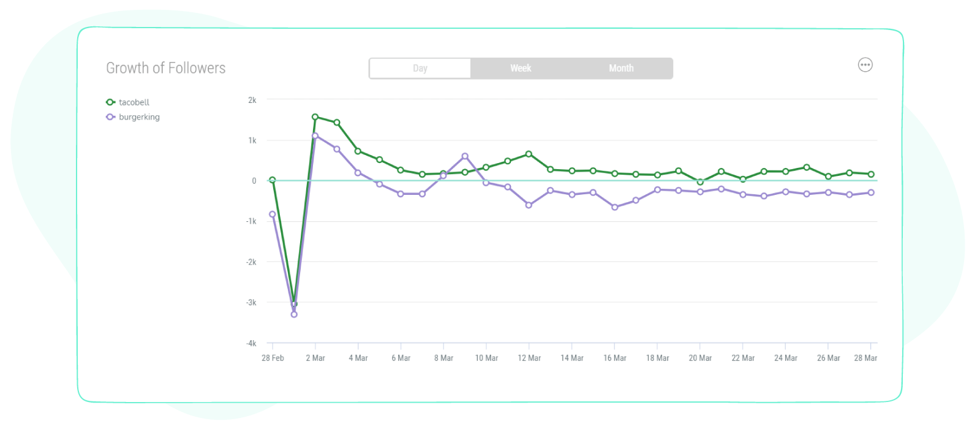This screenshot has height=429, width=980.
Task: Click the 28 Feb axis label
Action: (x=273, y=357)
